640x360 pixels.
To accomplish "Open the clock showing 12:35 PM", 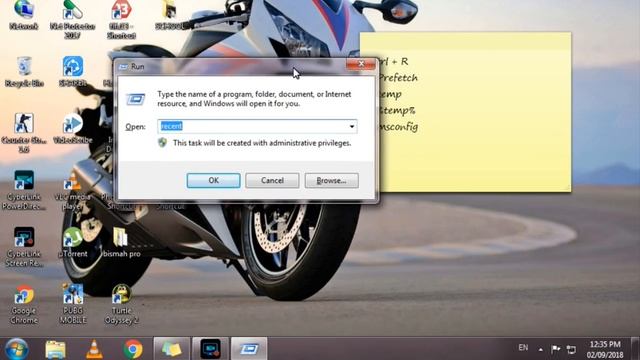I will point(605,349).
